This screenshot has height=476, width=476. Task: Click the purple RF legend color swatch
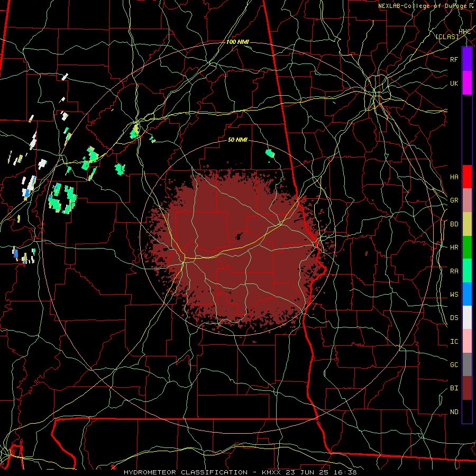pyautogui.click(x=467, y=59)
